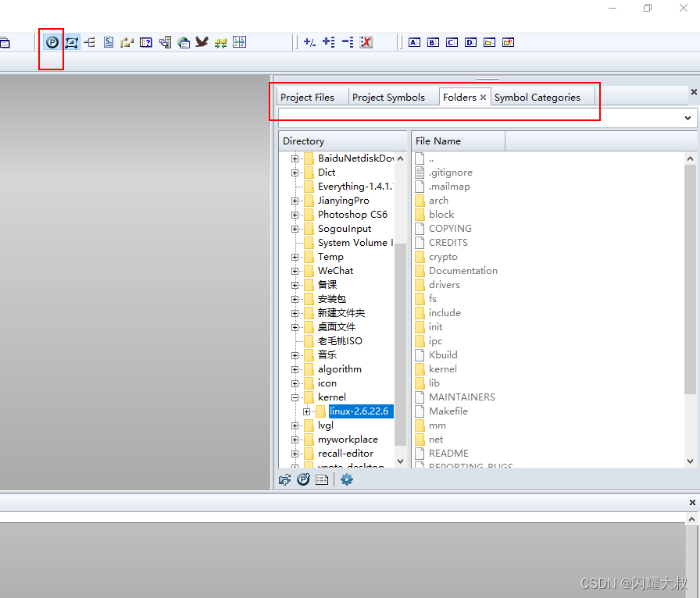Screen dimensions: 700x598
Task: Select the Makefile file entry
Action: pos(448,411)
